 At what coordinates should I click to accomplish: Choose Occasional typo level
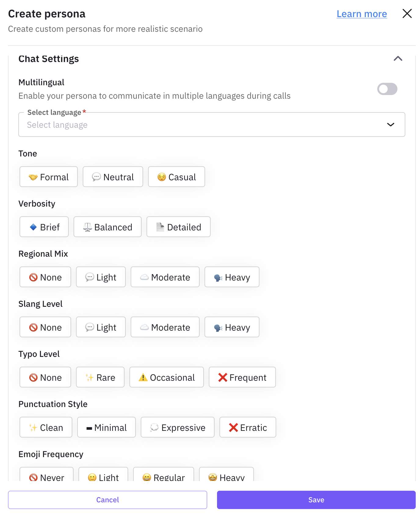coord(166,377)
